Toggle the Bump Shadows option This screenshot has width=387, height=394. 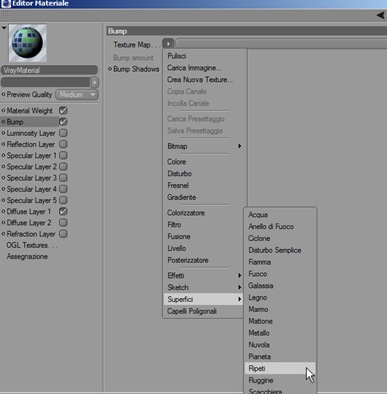click(x=136, y=69)
